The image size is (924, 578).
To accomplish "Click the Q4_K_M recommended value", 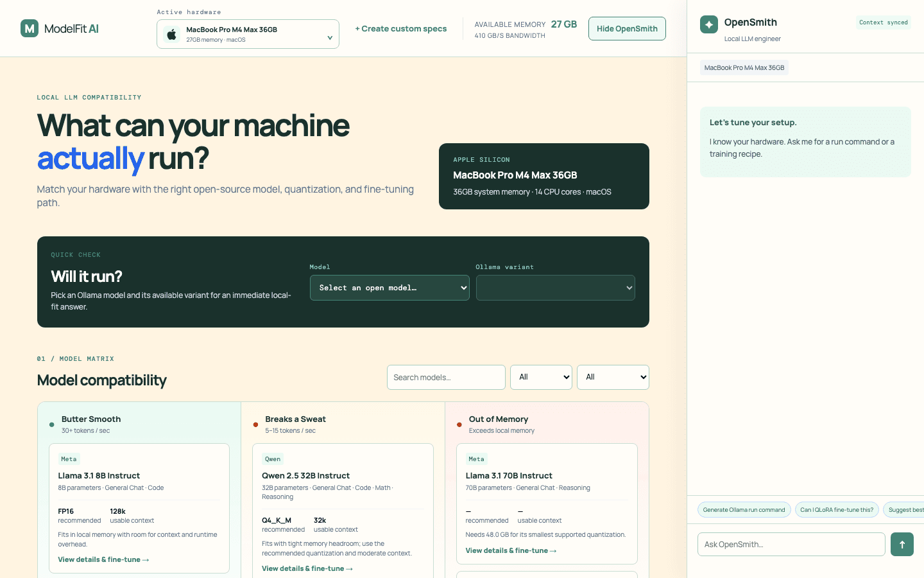I will pyautogui.click(x=277, y=520).
